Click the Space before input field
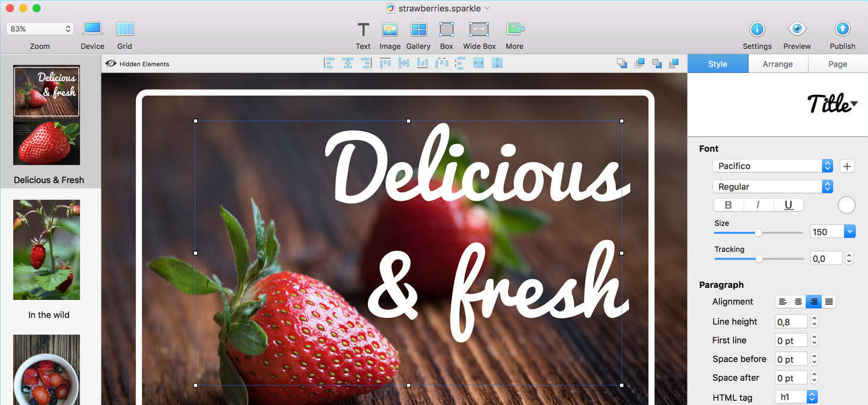Image resolution: width=868 pixels, height=405 pixels. pyautogui.click(x=791, y=359)
